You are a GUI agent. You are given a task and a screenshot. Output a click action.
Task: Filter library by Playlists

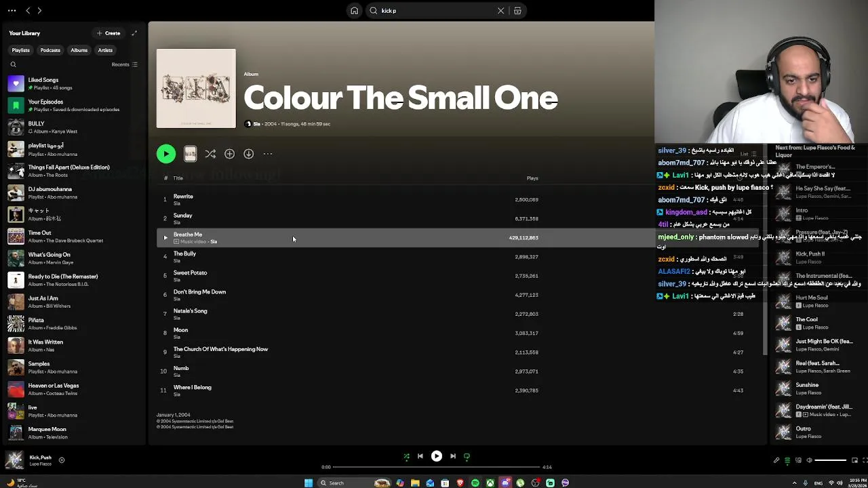(x=20, y=50)
